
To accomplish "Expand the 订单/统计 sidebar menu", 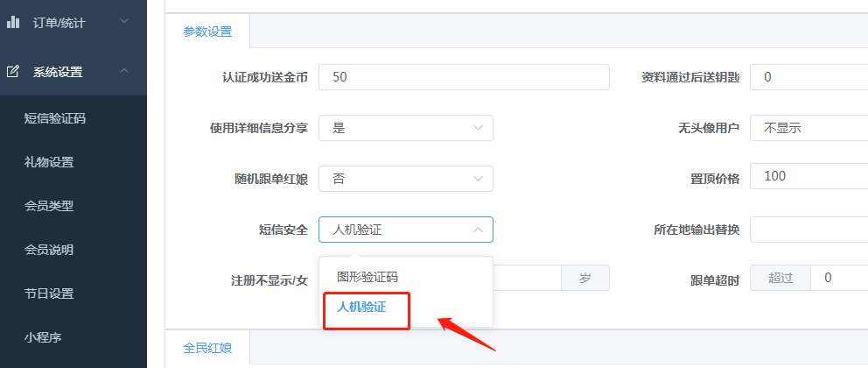I will (x=124, y=21).
